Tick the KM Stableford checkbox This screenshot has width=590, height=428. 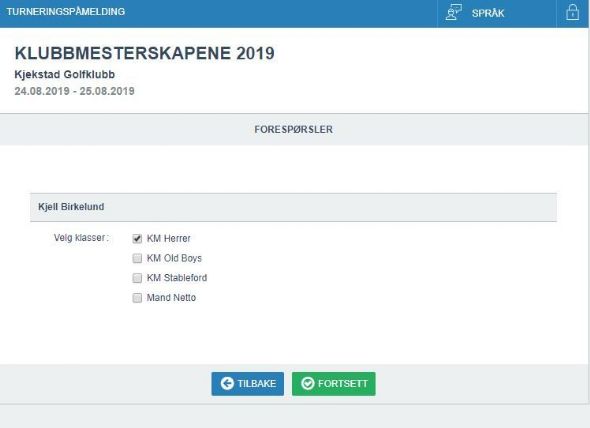137,278
